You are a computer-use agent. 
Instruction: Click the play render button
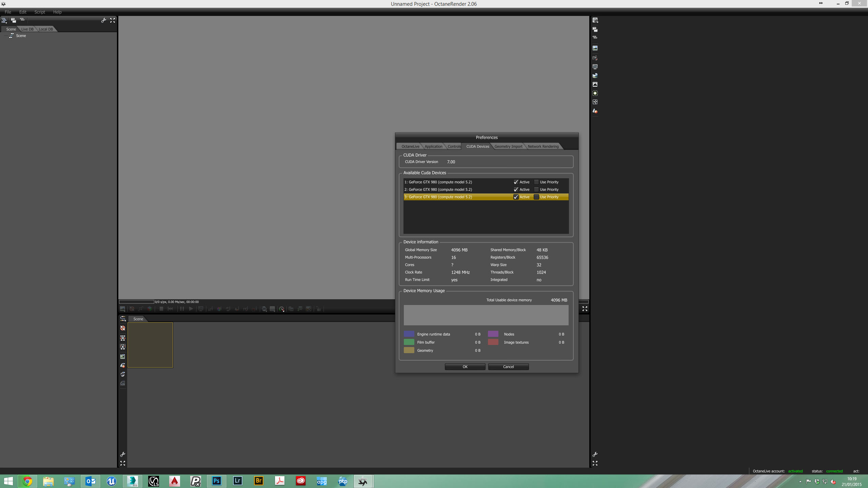(x=191, y=309)
